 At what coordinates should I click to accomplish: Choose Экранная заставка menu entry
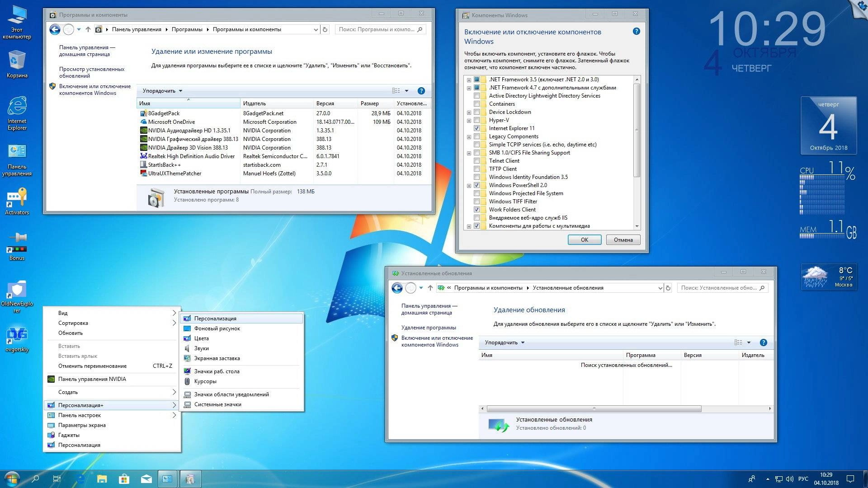coord(241,358)
